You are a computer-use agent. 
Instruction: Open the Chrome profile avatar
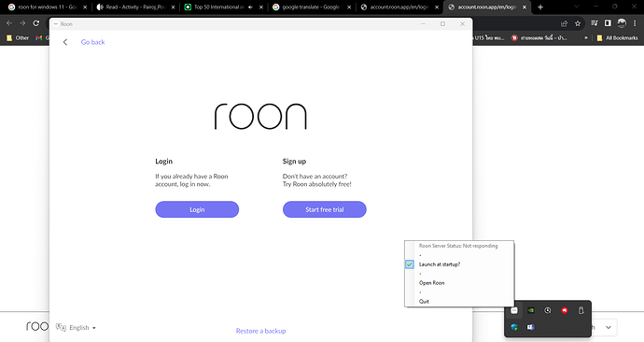click(x=622, y=23)
